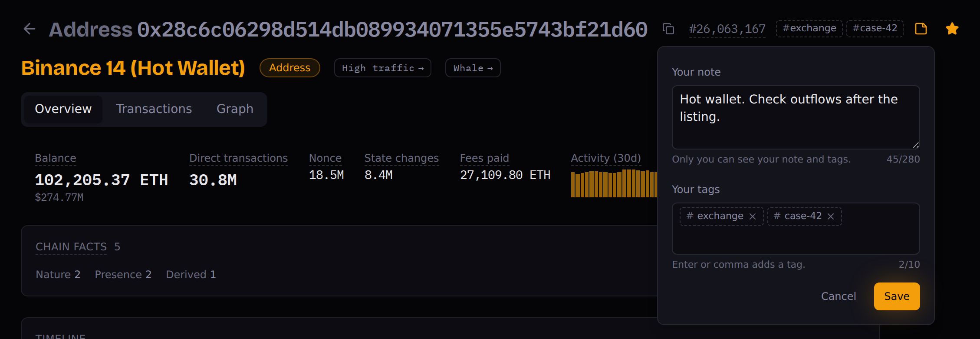
Task: Click the CHAIN FACTS heading
Action: 71,247
